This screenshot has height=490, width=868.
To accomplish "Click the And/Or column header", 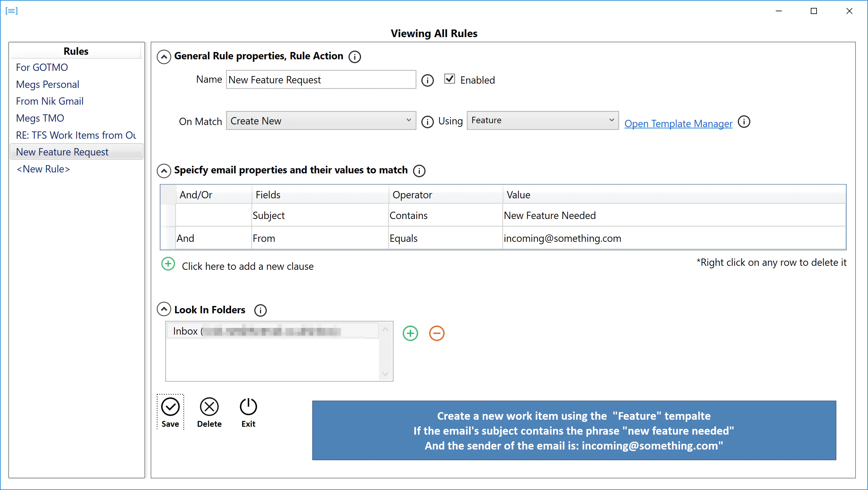I will tap(214, 195).
